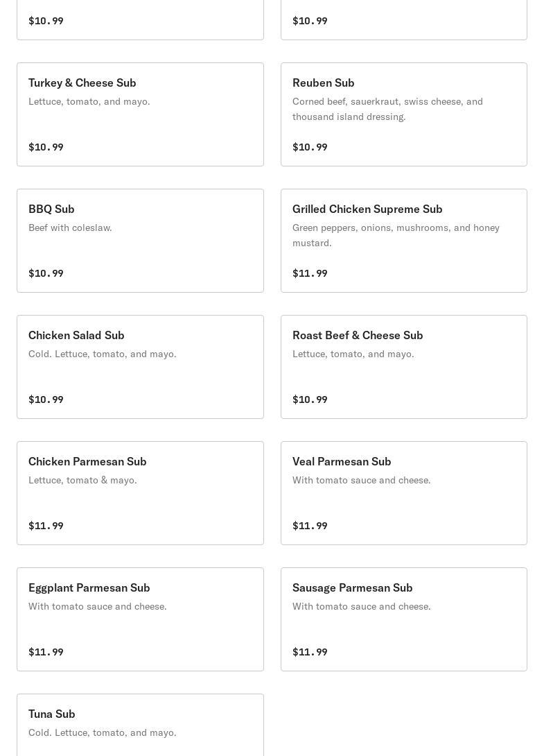Open Grilled Chicken Supreme Sub details
The image size is (544, 756).
click(403, 241)
